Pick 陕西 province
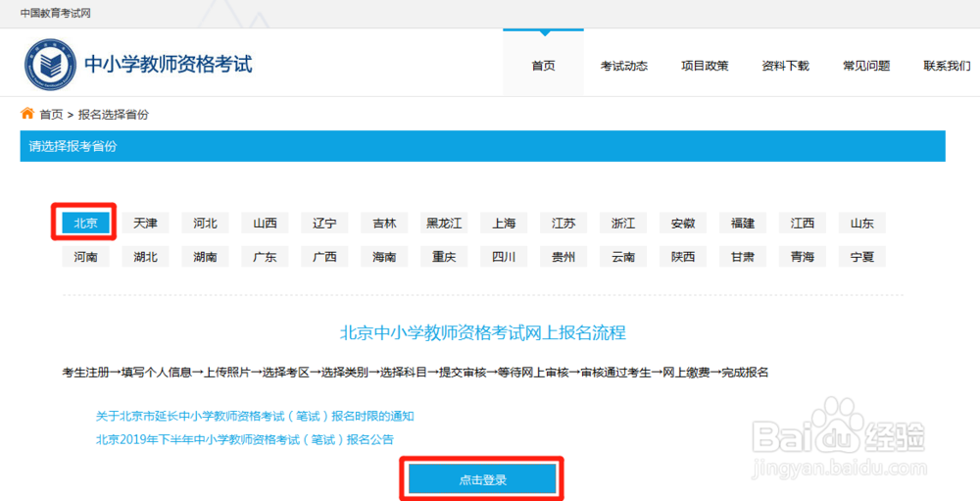This screenshot has height=501, width=980. [683, 257]
